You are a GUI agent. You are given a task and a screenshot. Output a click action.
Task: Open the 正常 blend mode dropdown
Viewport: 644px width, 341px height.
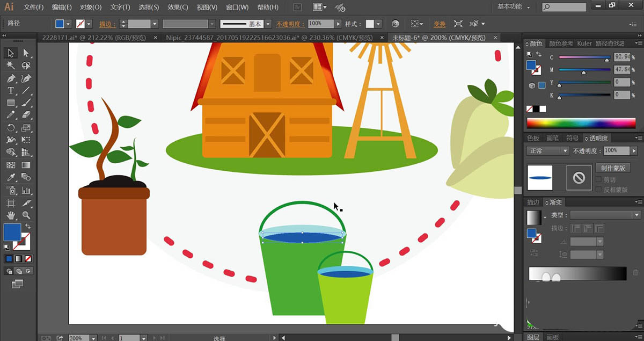click(547, 151)
